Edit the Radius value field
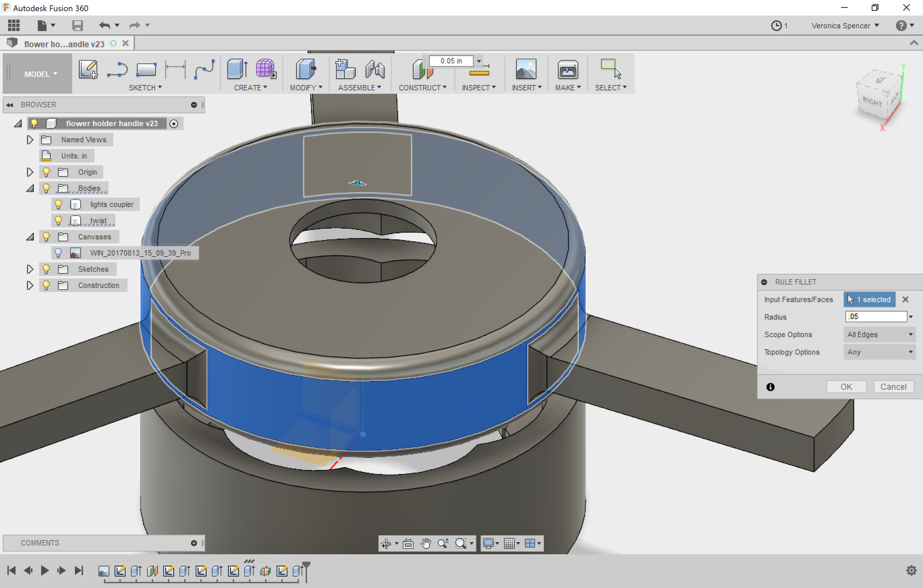Viewport: 923px width, 588px height. pyautogui.click(x=876, y=316)
